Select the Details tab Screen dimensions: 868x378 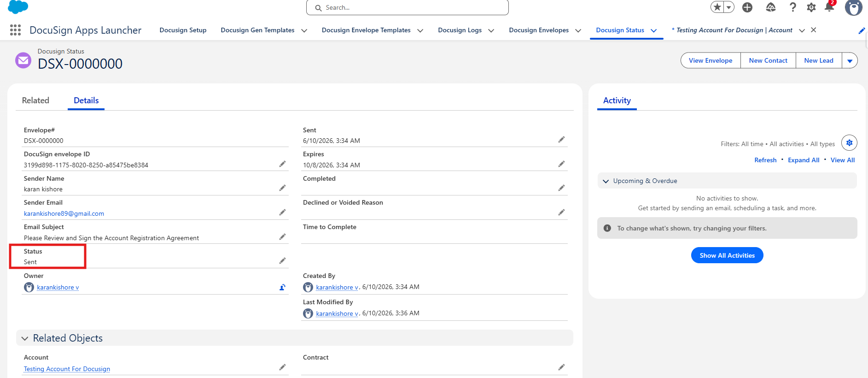86,100
